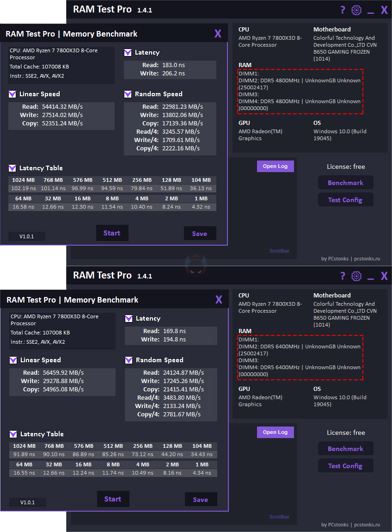Image resolution: width=392 pixels, height=532 pixels.
Task: Open pcstonks.ru credit in top window
Action: (x=367, y=259)
